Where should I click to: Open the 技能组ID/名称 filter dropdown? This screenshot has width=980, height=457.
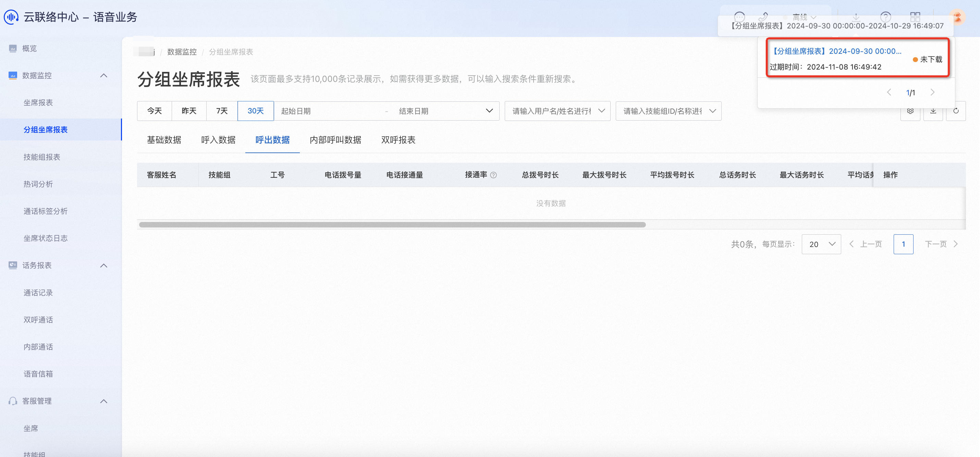669,111
